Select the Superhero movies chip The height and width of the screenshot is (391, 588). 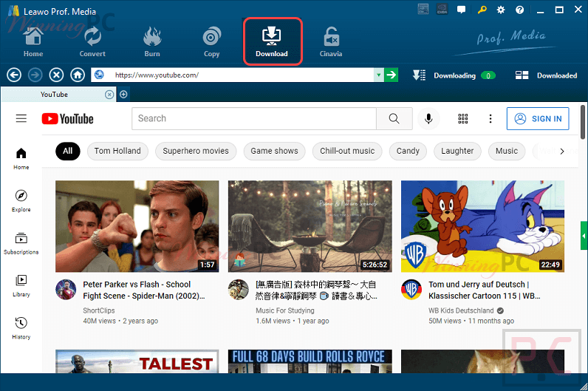point(196,152)
